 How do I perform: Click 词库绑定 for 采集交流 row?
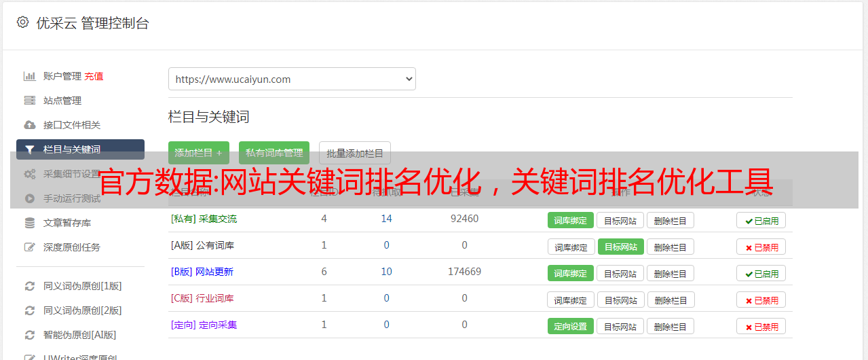571,220
